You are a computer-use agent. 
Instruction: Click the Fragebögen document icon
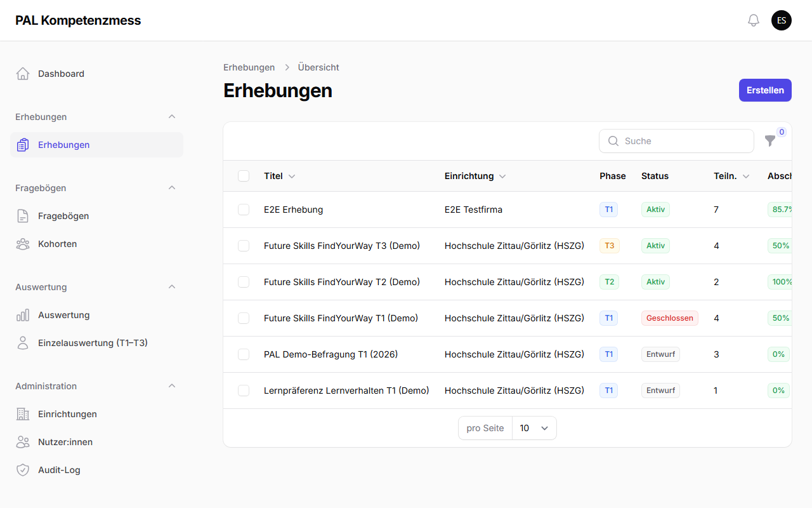pos(23,216)
